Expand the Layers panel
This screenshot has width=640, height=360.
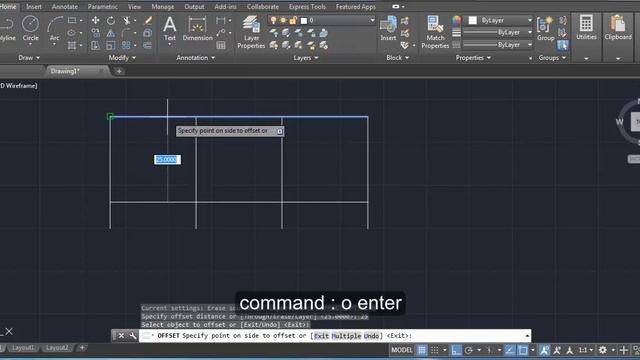pyautogui.click(x=306, y=58)
